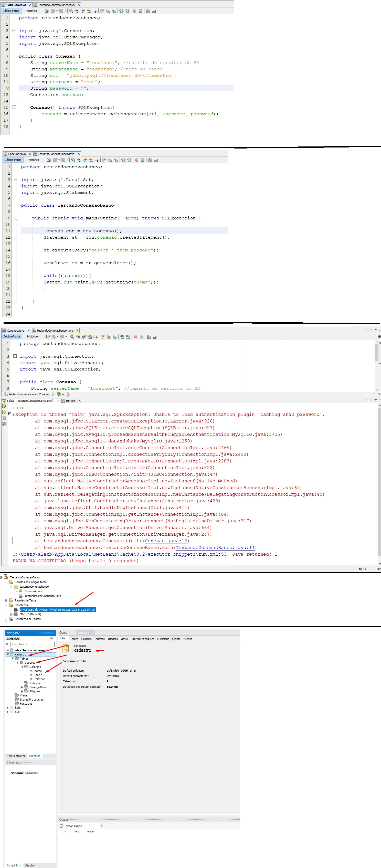Viewport: 381px width, 868px height.
Task: Select the telefone column in Navigator tree
Action: coord(40,679)
